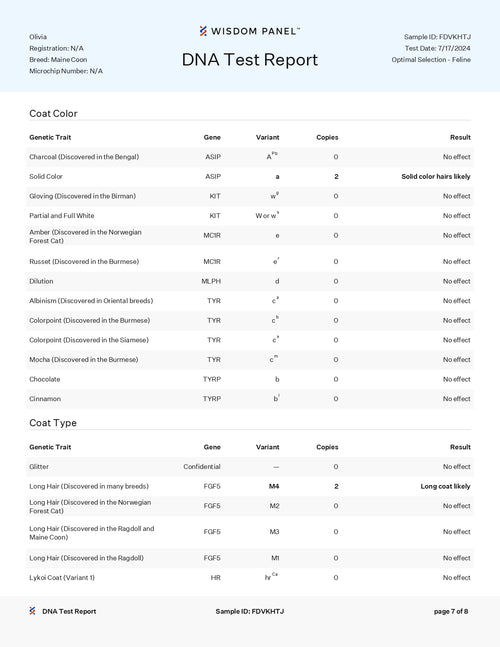
Task: Click the 'Long coat likely' result
Action: [445, 486]
